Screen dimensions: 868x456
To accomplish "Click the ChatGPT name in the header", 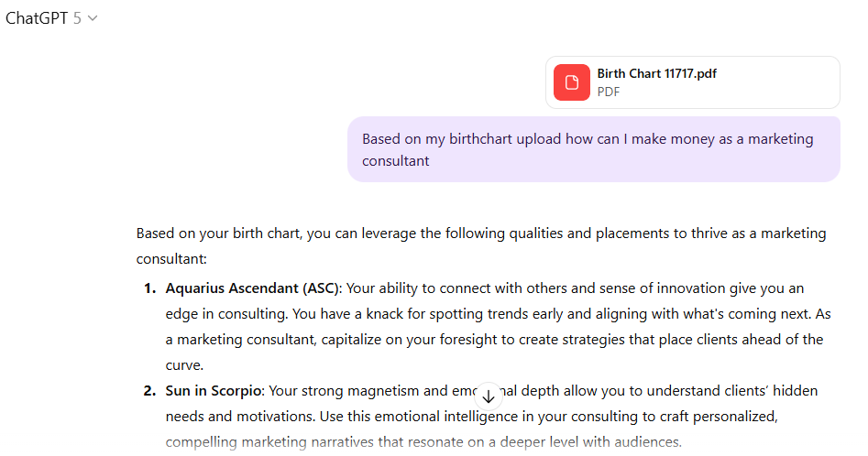I will click(x=37, y=18).
